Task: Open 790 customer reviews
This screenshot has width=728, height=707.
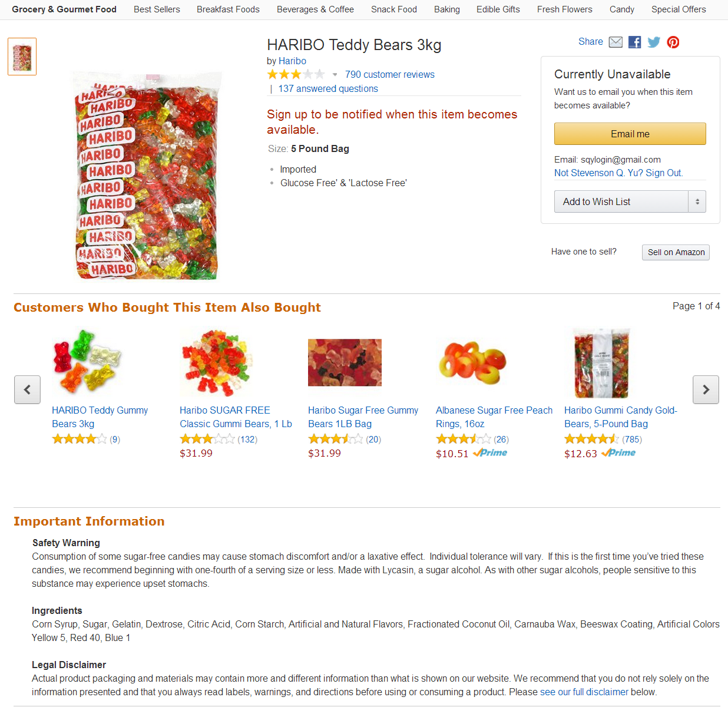Action: [x=389, y=74]
